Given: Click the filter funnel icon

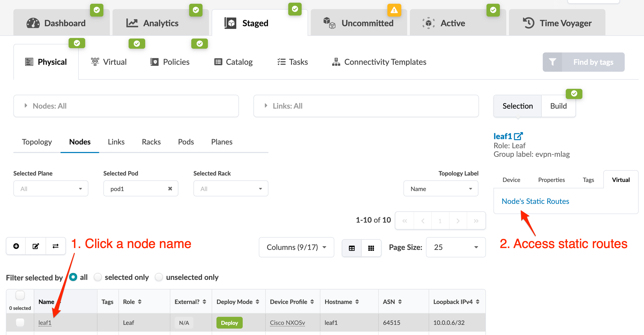Looking at the screenshot, I should [552, 62].
